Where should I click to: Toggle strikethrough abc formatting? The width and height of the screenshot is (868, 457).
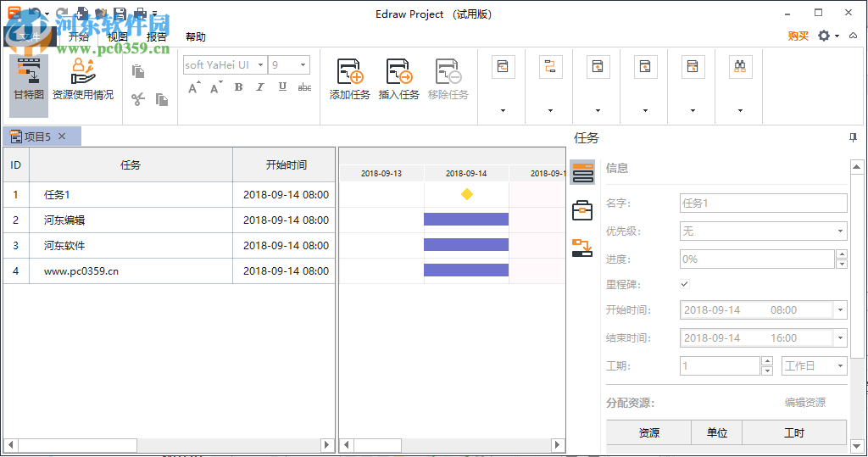[304, 87]
